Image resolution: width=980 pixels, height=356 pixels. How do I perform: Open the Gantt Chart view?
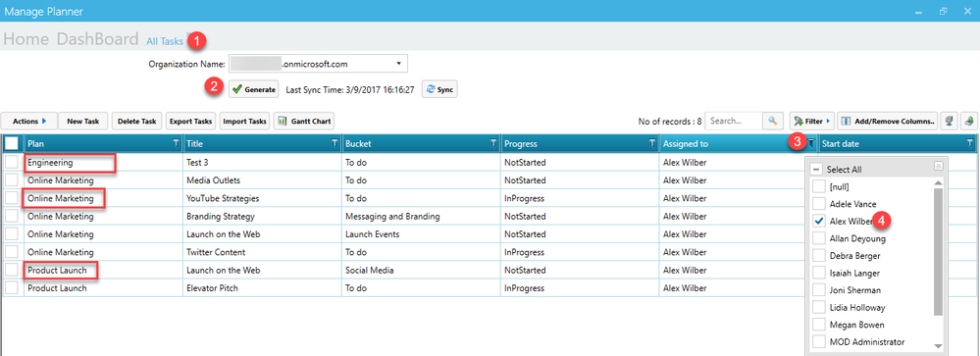304,122
